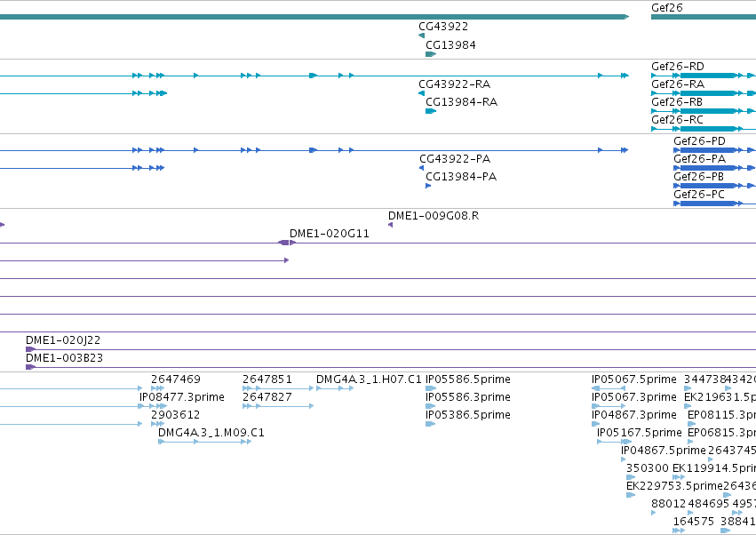Select the DME1-003B23 clone label
Viewport: 756px width, 535px height.
[64, 358]
